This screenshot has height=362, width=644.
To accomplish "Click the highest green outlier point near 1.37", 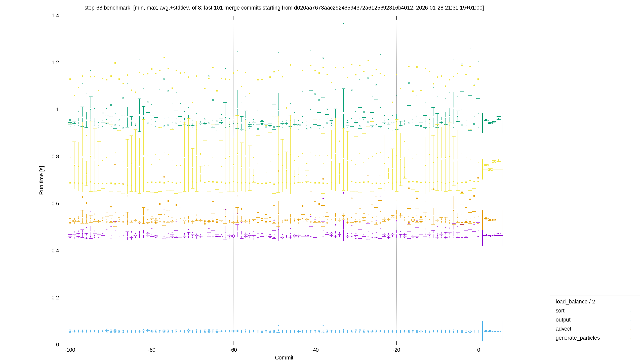I will click(343, 24).
